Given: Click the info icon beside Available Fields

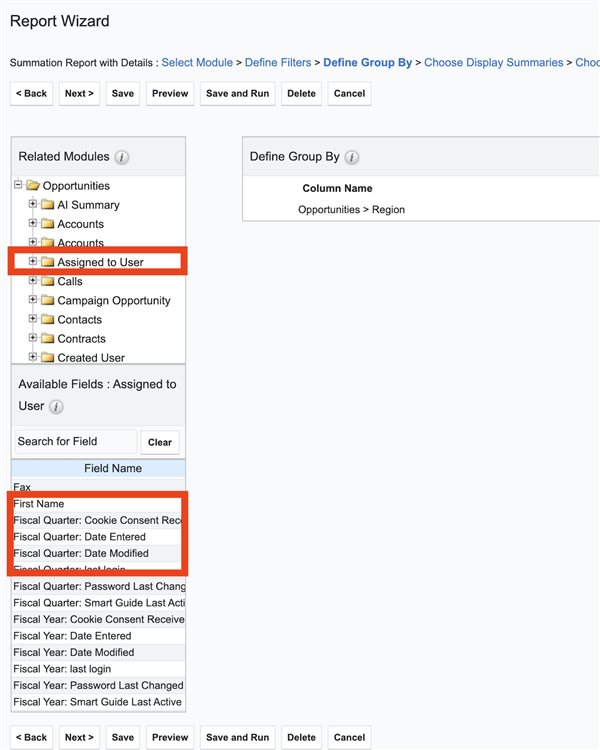Looking at the screenshot, I should tap(56, 407).
